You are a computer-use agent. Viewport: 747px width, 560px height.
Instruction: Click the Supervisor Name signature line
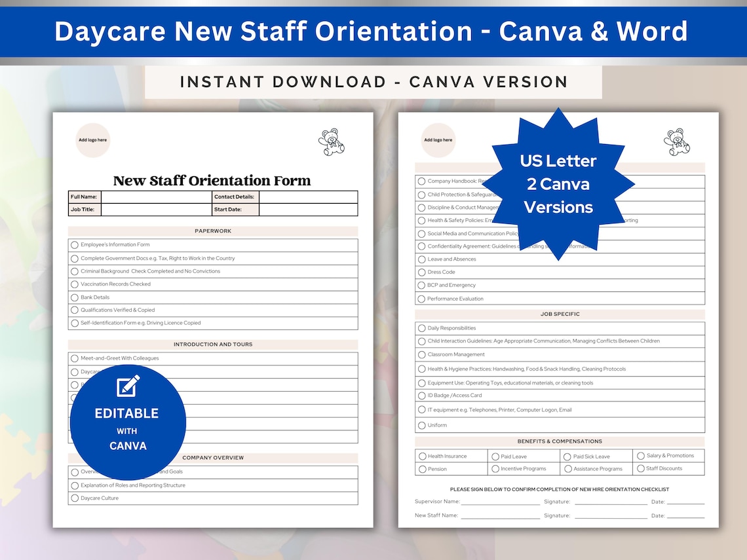(x=500, y=502)
